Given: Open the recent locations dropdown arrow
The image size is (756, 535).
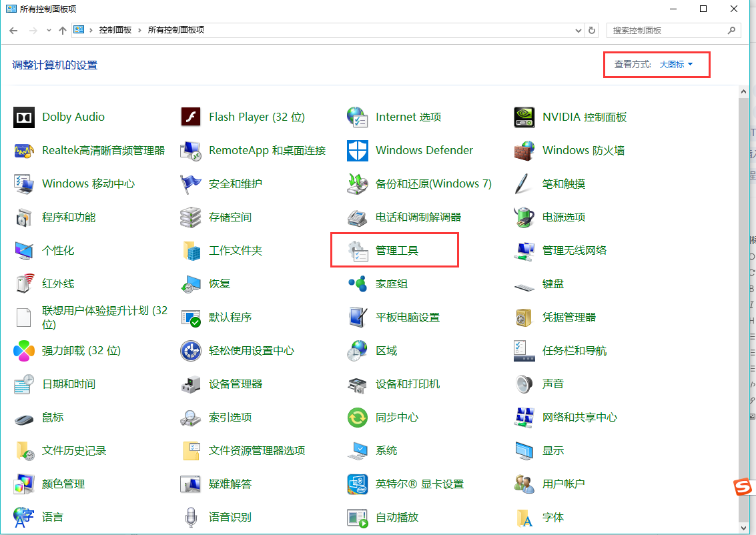Looking at the screenshot, I should coord(49,31).
